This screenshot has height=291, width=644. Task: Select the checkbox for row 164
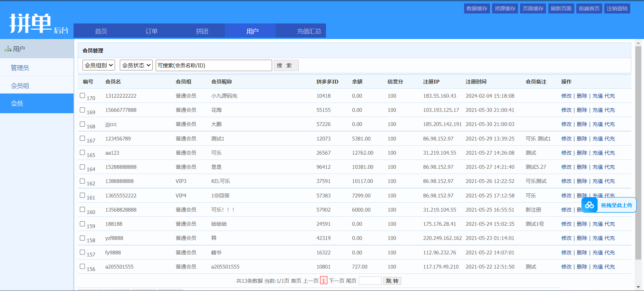click(x=82, y=167)
